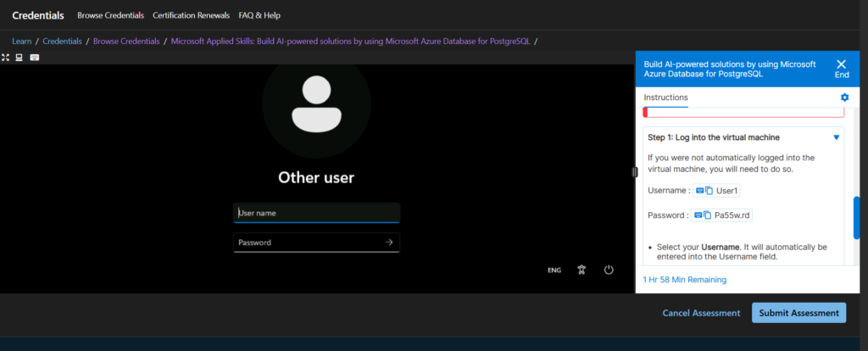Click the Cancel Assessment link
The height and width of the screenshot is (351, 868).
click(700, 313)
